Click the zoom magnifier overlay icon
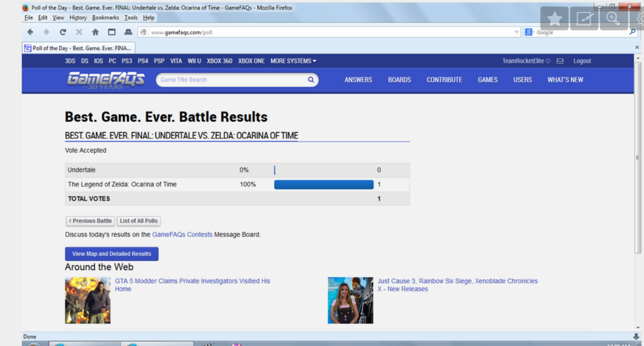644x346 pixels. [613, 19]
